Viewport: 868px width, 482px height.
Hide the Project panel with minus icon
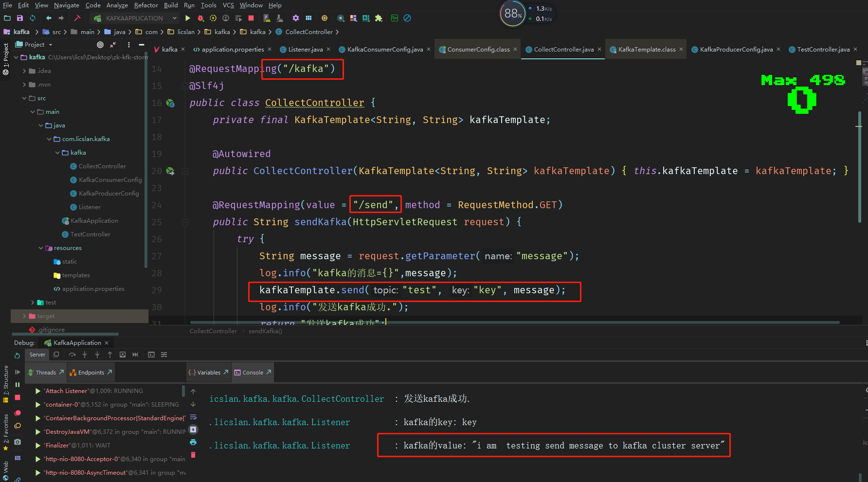click(x=142, y=44)
